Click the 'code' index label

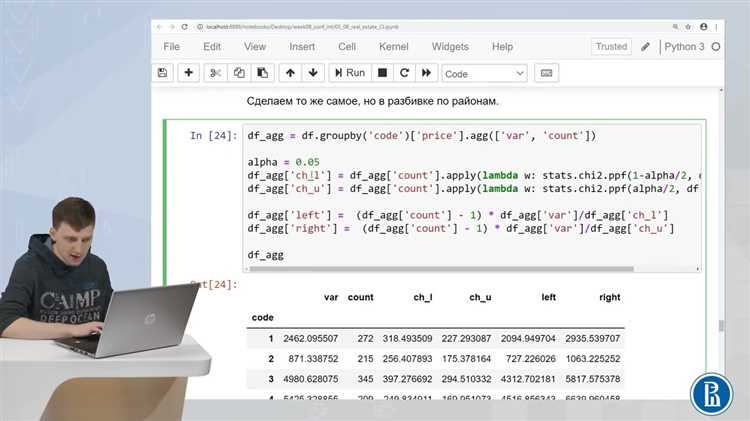pos(263,317)
